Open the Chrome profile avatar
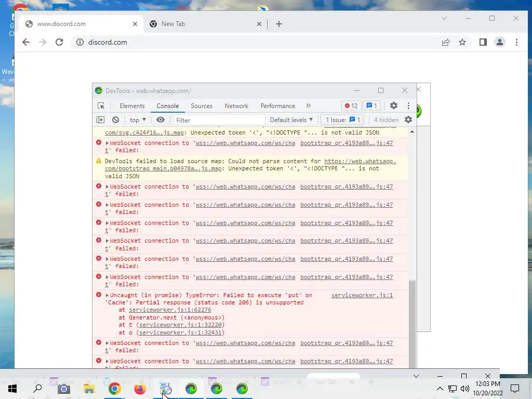This screenshot has width=532, height=399. coord(500,42)
